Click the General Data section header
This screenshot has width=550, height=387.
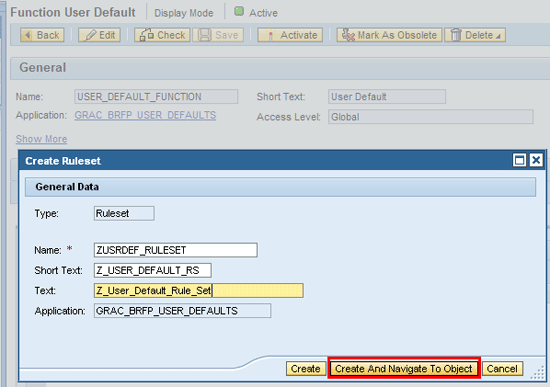tap(280, 187)
